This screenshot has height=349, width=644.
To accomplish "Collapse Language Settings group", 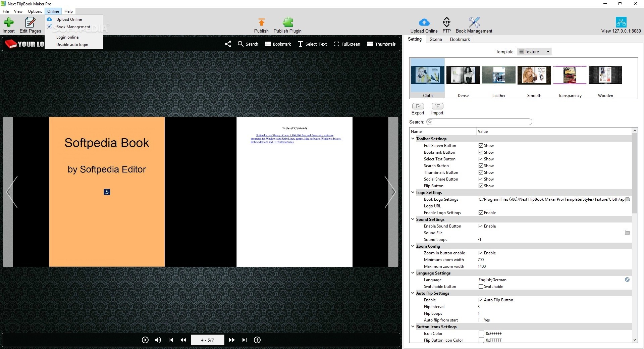I will (x=413, y=273).
